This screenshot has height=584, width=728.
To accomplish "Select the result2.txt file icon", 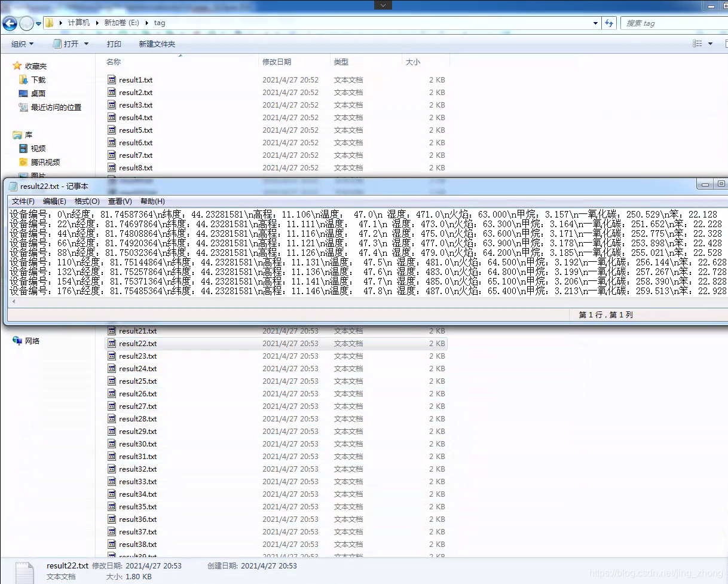I will click(112, 92).
